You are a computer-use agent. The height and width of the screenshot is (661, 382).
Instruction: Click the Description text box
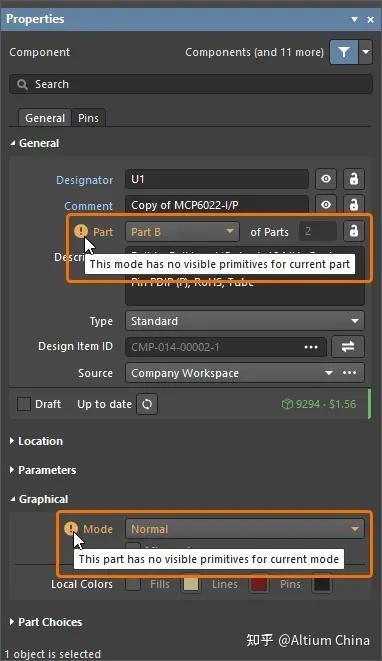click(245, 276)
